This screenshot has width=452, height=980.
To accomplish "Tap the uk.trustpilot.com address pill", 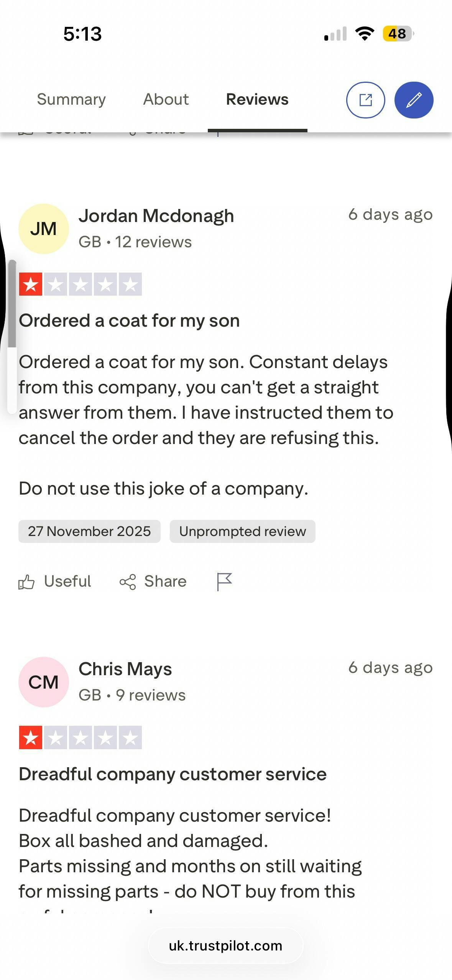I will [x=225, y=945].
